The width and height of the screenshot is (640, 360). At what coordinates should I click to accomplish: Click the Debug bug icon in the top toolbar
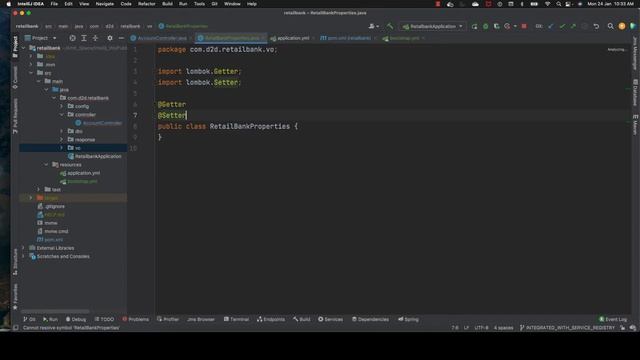[485, 26]
